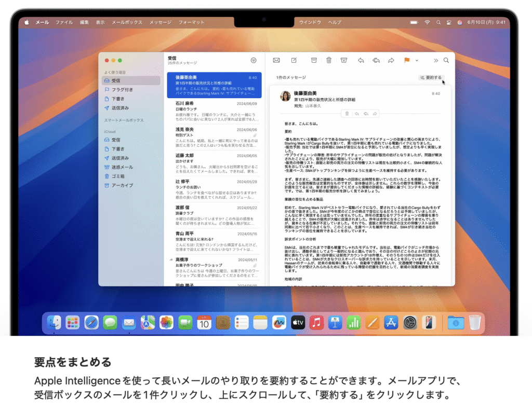Click the message filter icon above the list
The image size is (532, 411).
click(254, 60)
